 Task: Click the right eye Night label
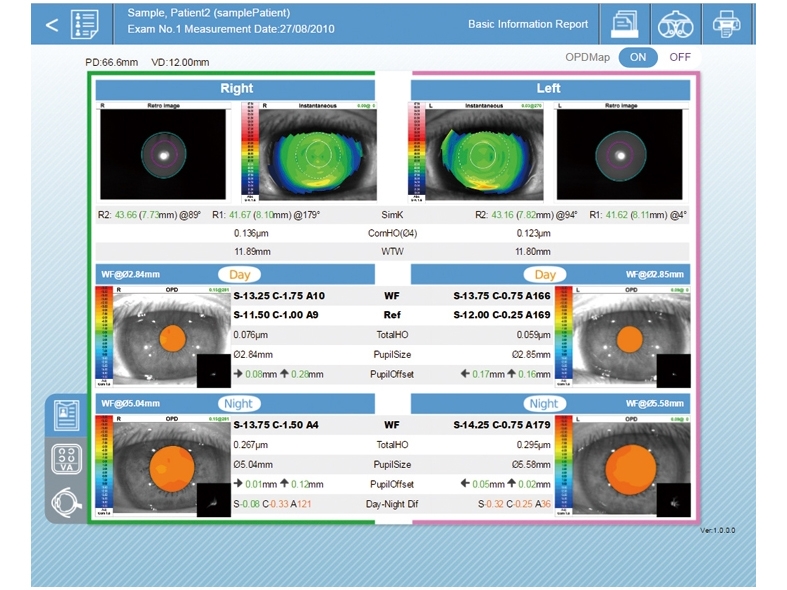(238, 404)
